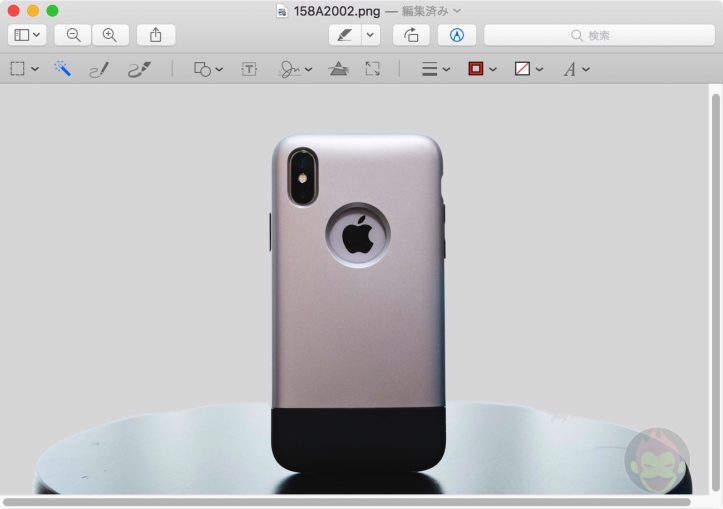Click the 158A2002.png window title
This screenshot has height=509, width=723.
click(x=337, y=11)
